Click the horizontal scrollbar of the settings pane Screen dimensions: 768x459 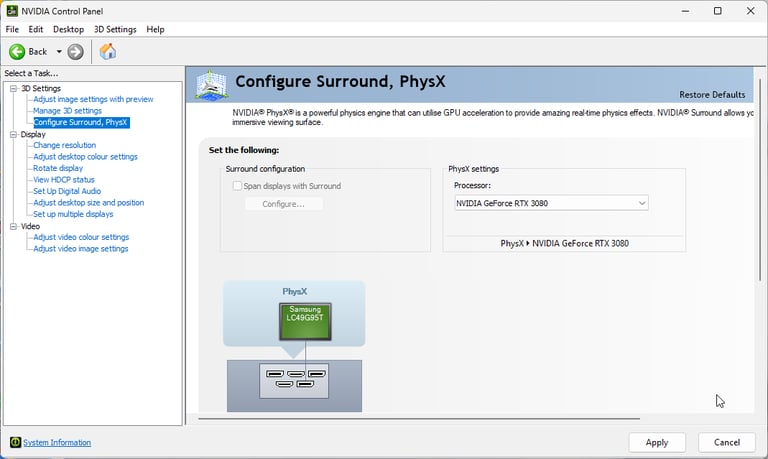tap(419, 419)
